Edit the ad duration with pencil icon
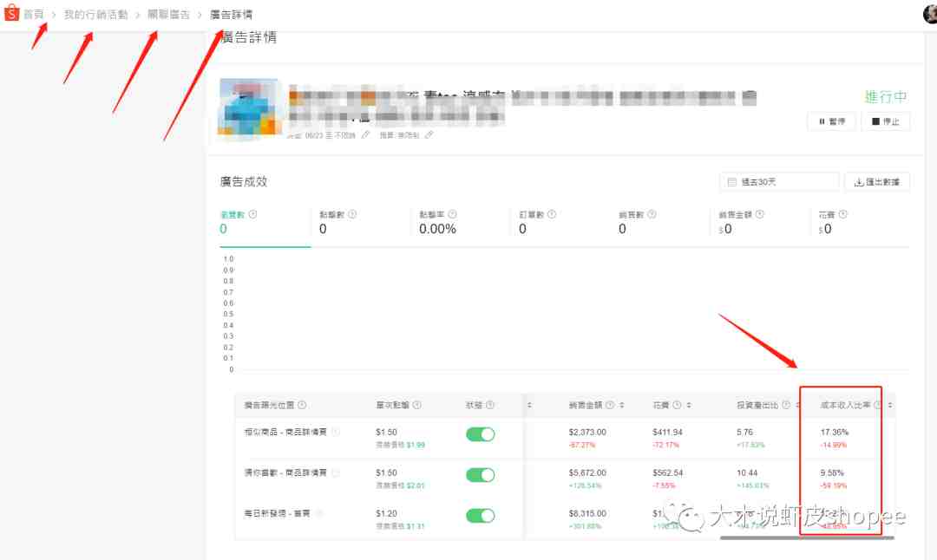Viewport: 937px width, 560px height. (366, 135)
